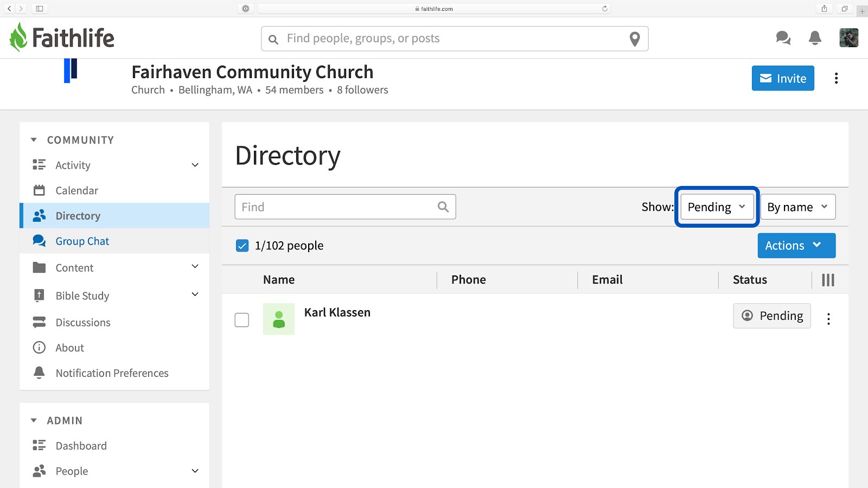Click the Fairhaven Community Church title
The width and height of the screenshot is (868, 488).
point(252,72)
